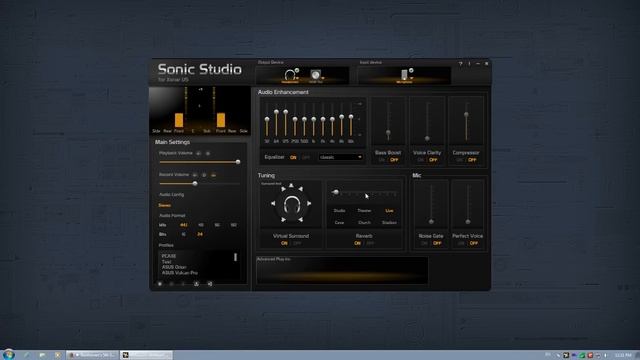The width and height of the screenshot is (640, 360).
Task: Switch Voice Clarity ON
Action: [421, 160]
